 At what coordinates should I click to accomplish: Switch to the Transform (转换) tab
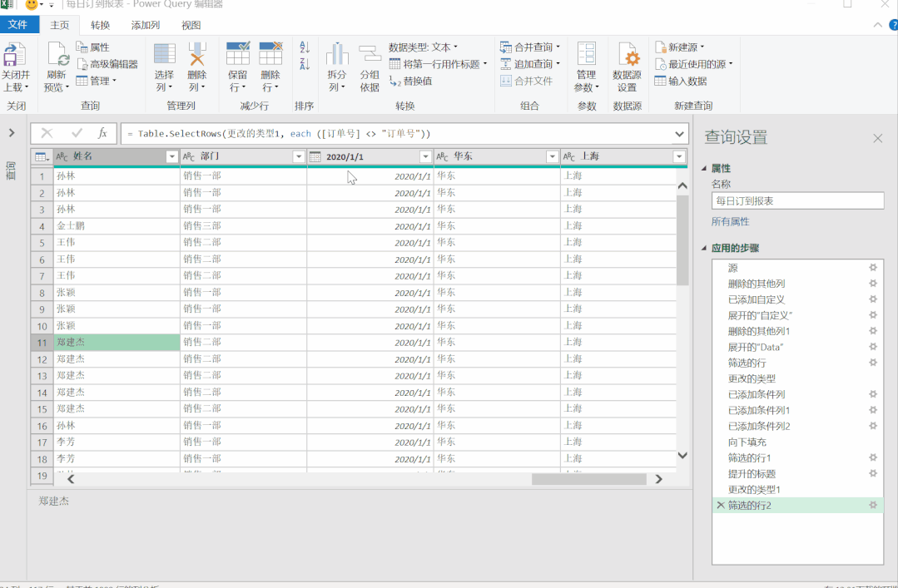click(100, 25)
